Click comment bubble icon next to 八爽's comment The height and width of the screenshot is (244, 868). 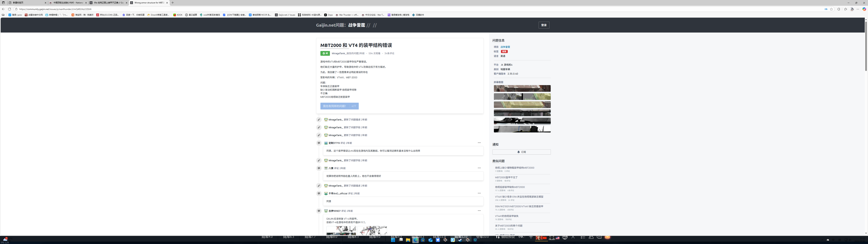[319, 168]
